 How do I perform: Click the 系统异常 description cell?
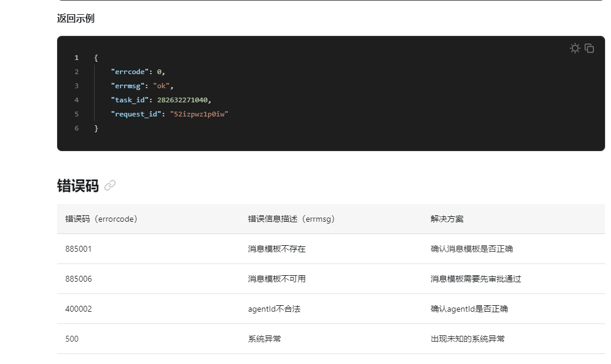pos(264,339)
